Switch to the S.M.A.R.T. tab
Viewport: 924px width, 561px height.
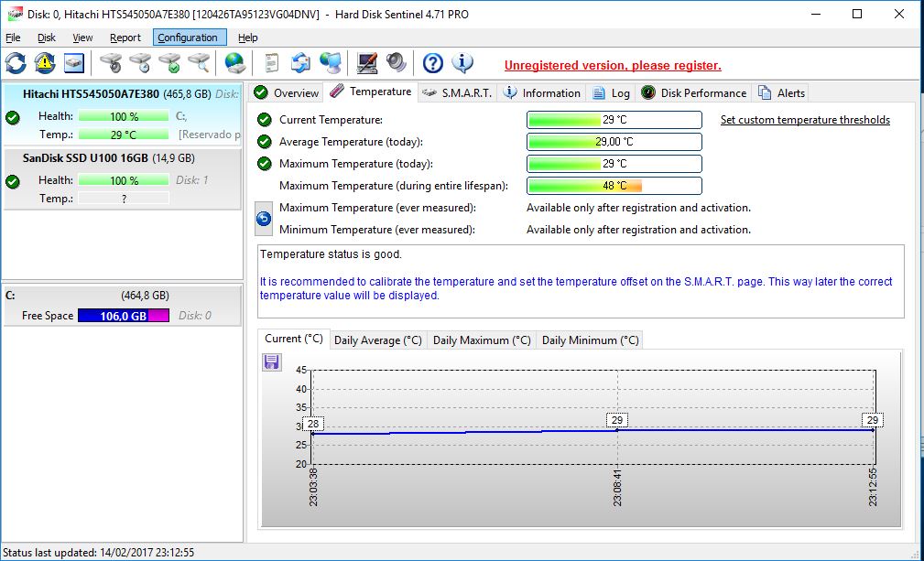point(457,92)
